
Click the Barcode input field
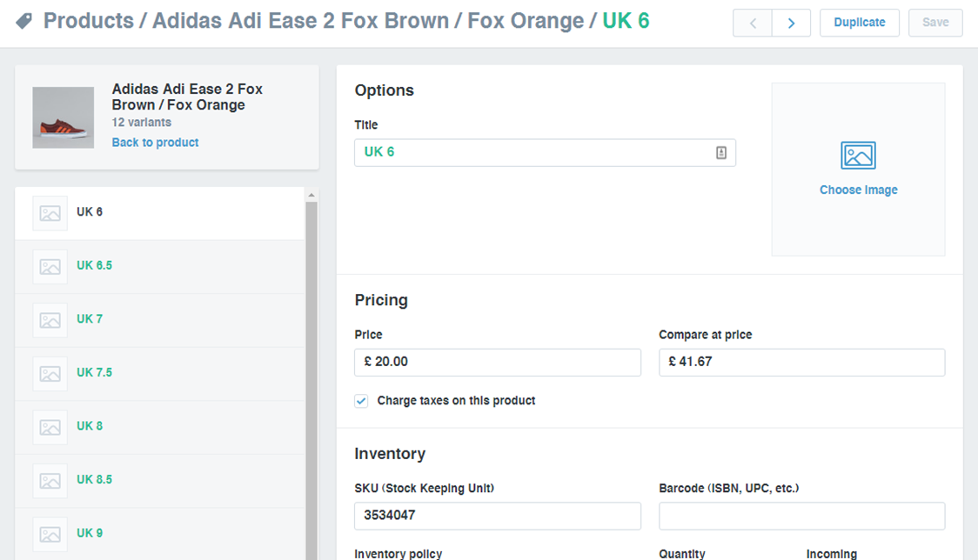point(801,516)
